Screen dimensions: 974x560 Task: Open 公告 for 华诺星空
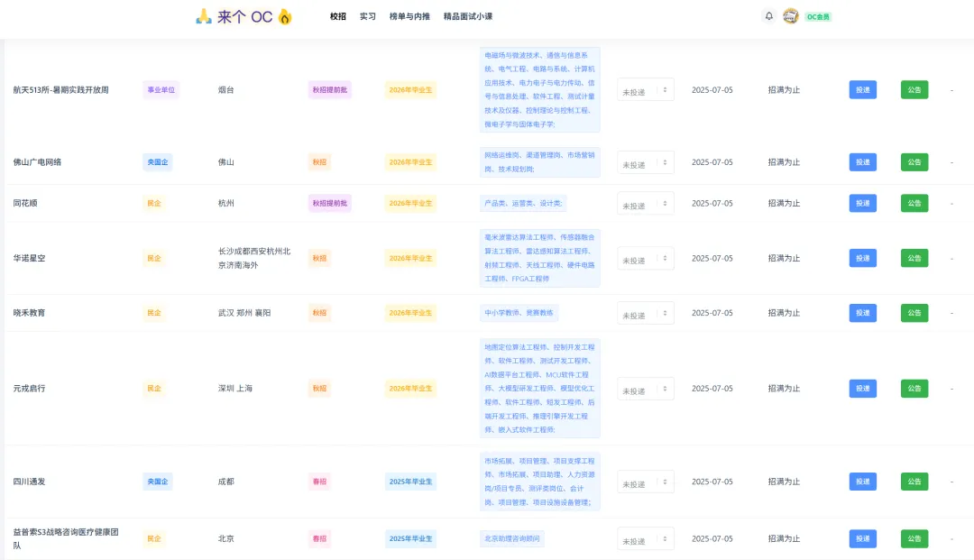tap(914, 258)
